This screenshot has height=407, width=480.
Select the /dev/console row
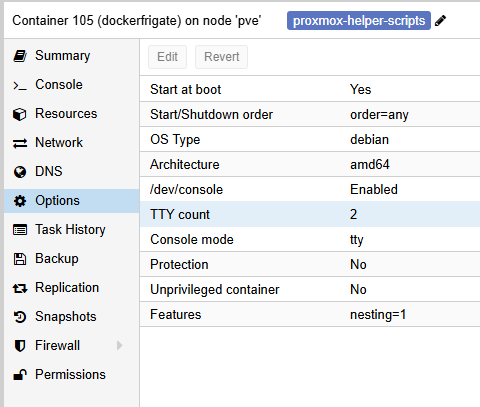310,189
